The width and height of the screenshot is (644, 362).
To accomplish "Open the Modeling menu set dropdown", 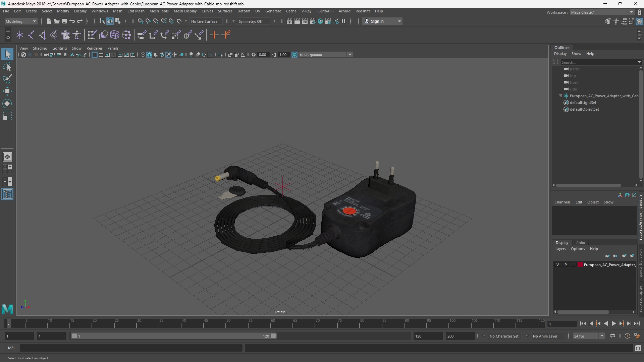I will coord(21,21).
